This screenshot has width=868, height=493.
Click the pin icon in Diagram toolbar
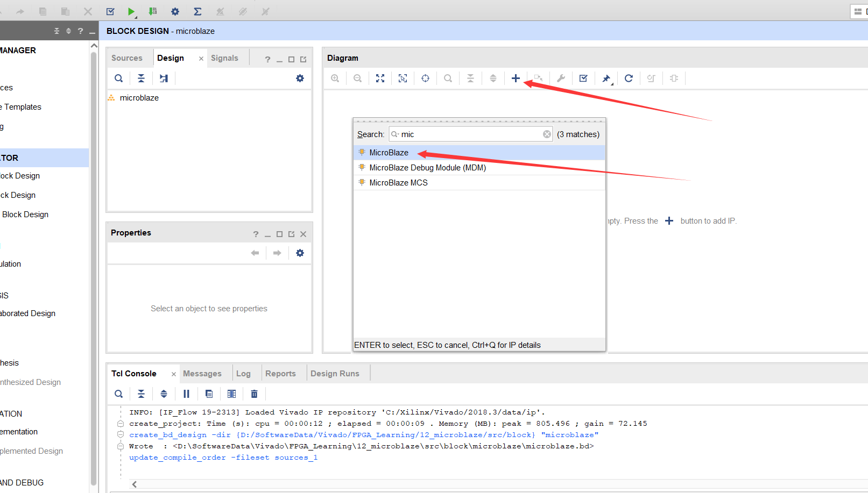(x=606, y=78)
